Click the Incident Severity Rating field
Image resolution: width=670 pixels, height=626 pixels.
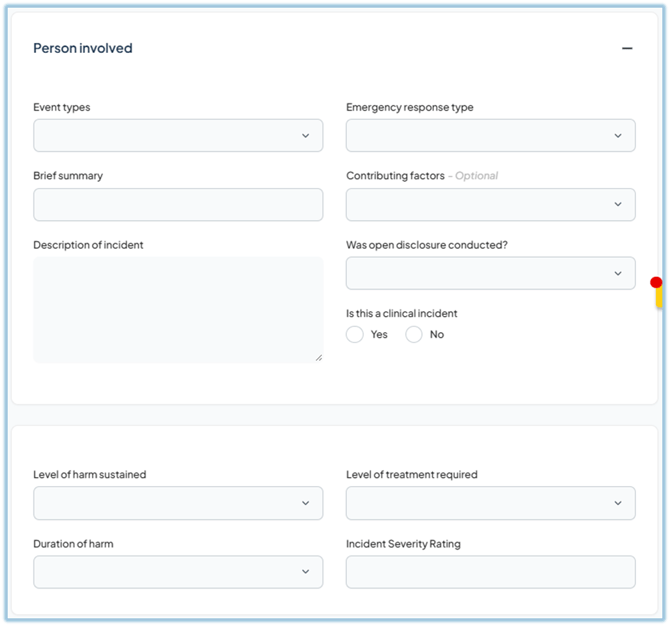[x=490, y=572]
